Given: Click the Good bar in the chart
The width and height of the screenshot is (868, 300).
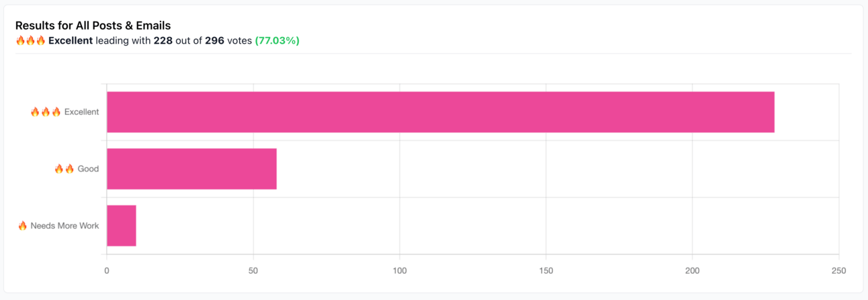Looking at the screenshot, I should click(x=191, y=169).
